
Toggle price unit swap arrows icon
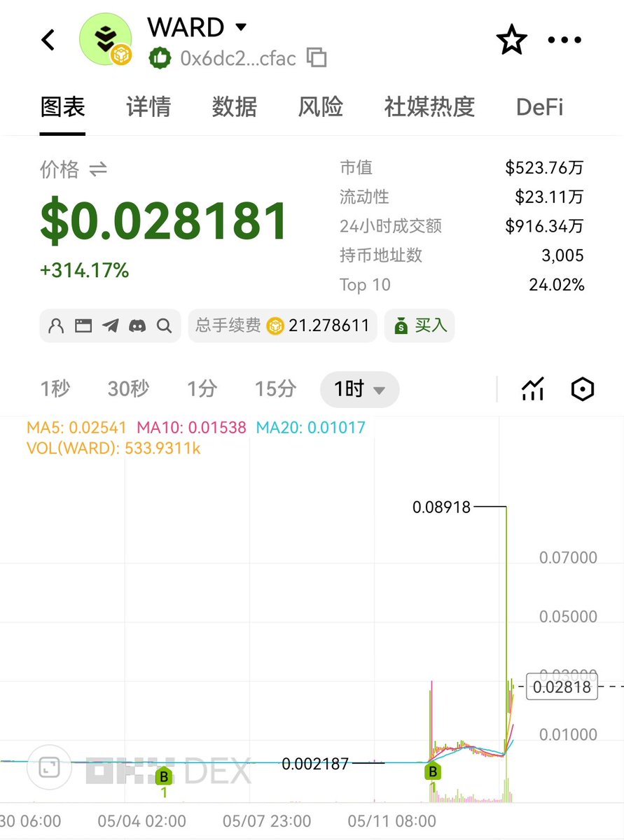pos(98,169)
